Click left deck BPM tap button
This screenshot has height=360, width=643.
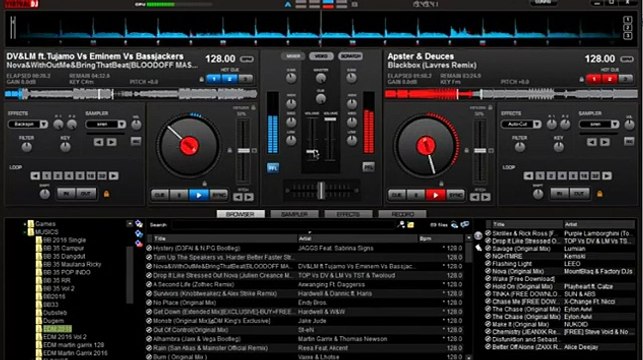point(246,59)
